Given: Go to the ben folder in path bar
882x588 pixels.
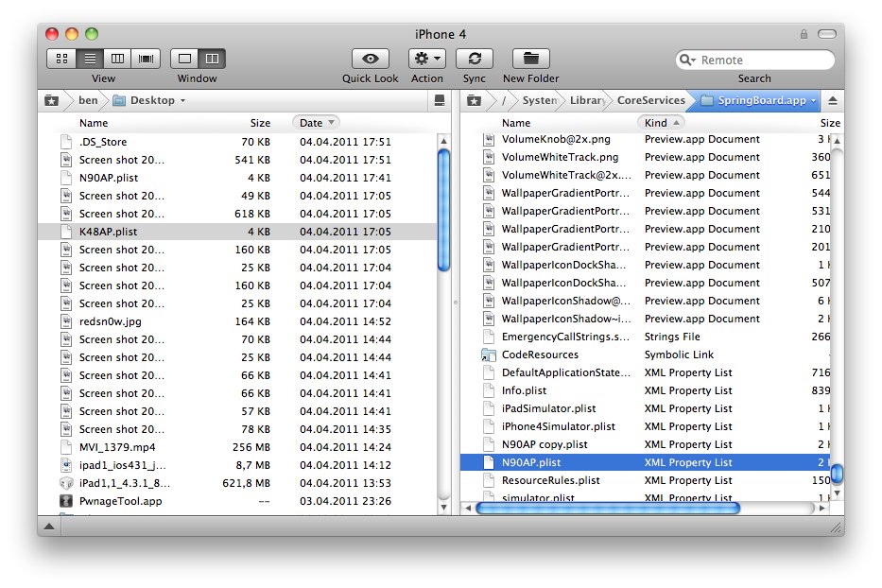Looking at the screenshot, I should point(88,100).
